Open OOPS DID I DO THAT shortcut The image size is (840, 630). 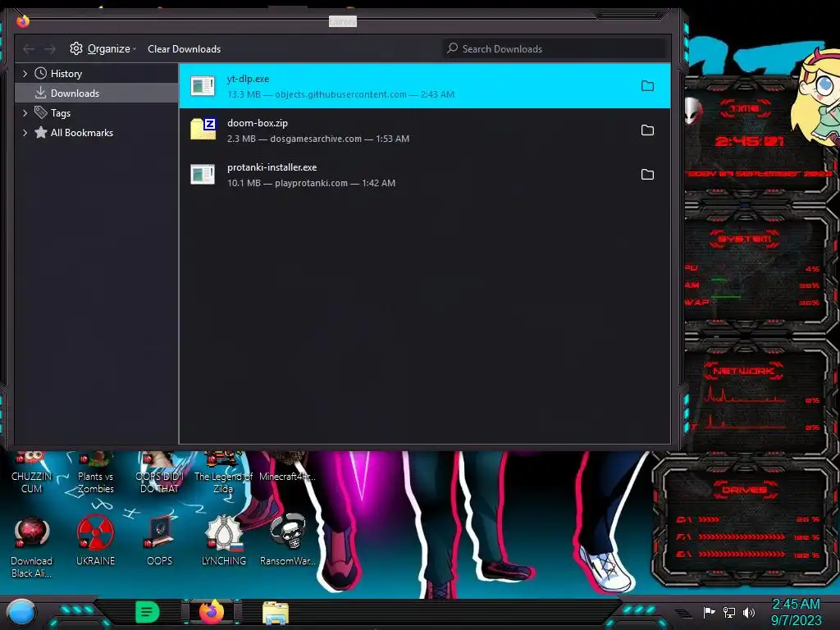160,473
